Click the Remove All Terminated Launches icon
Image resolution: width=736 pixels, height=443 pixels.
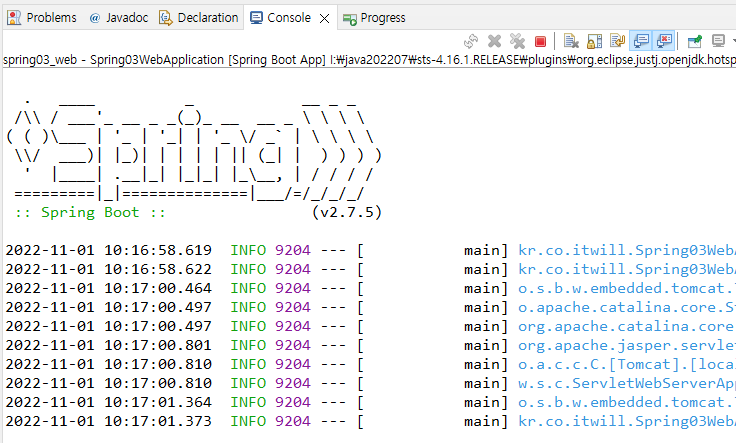(517, 41)
